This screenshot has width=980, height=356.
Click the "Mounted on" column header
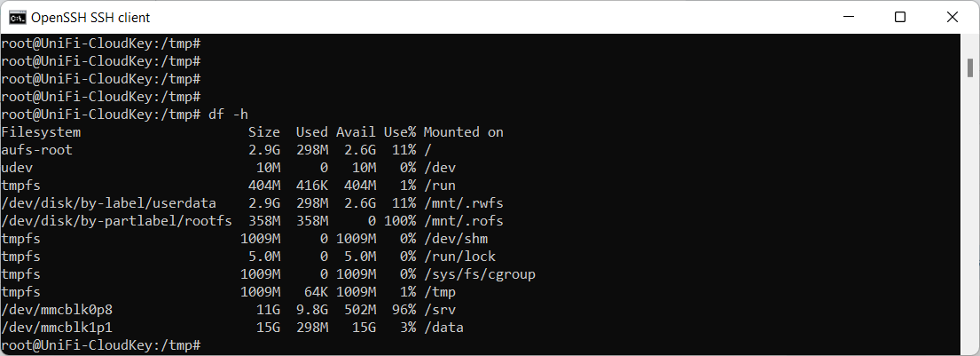pyautogui.click(x=463, y=132)
